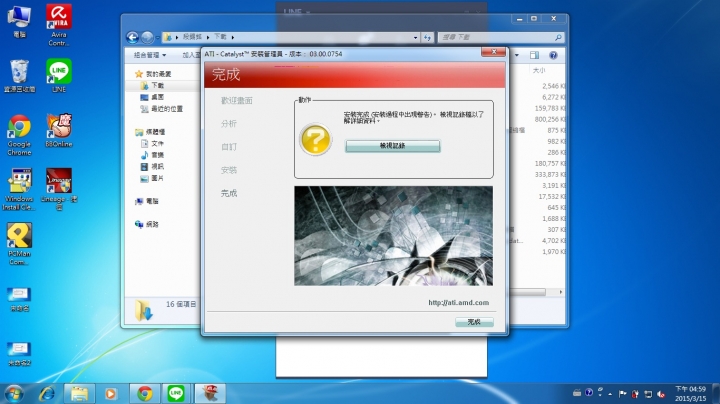Click the network tray icon

pyautogui.click(x=648, y=394)
